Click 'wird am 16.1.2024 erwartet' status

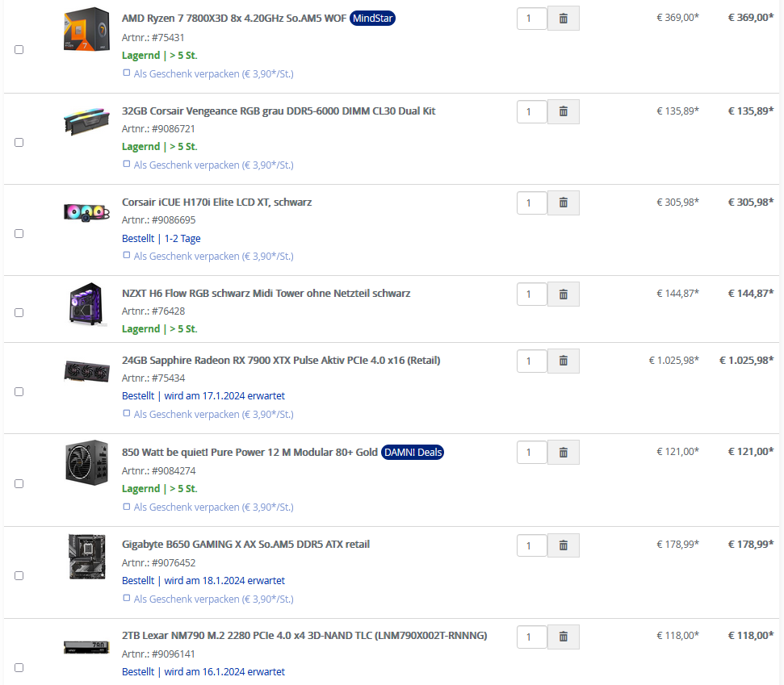pos(224,671)
